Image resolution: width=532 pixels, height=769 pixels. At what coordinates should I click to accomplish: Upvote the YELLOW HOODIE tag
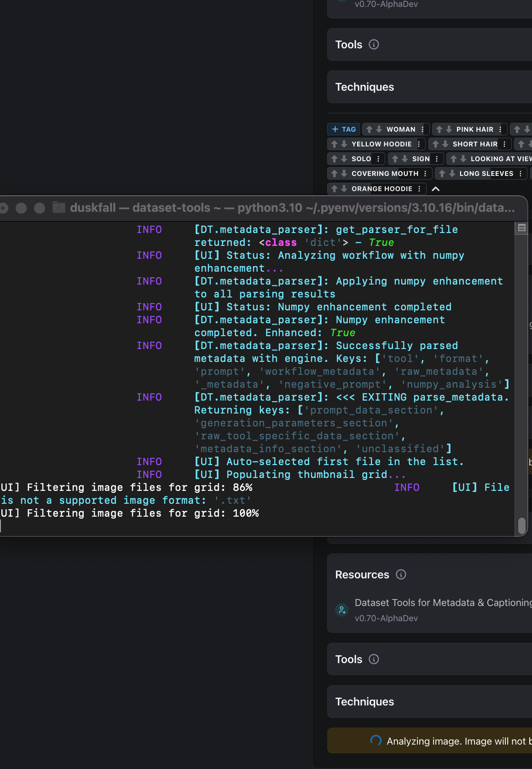pyautogui.click(x=335, y=144)
